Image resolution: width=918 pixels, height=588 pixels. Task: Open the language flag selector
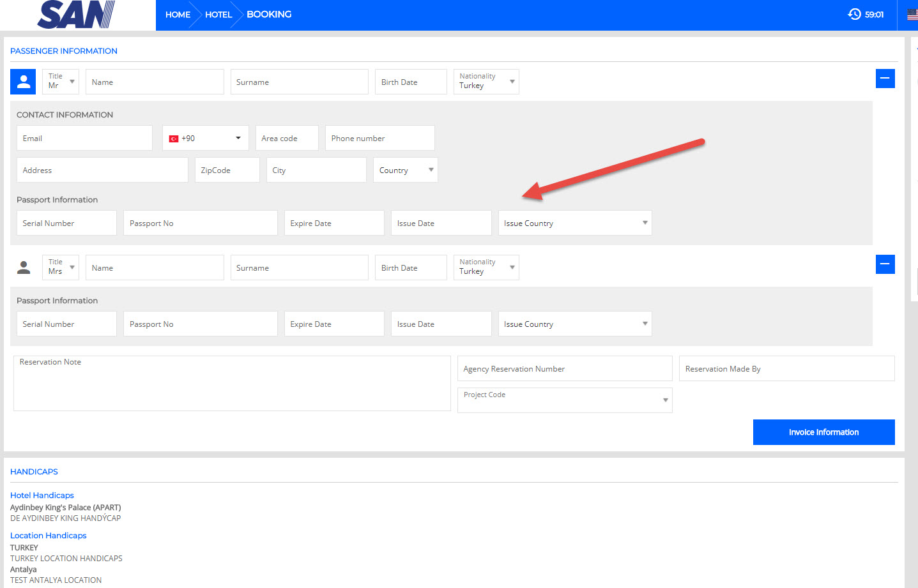[912, 14]
